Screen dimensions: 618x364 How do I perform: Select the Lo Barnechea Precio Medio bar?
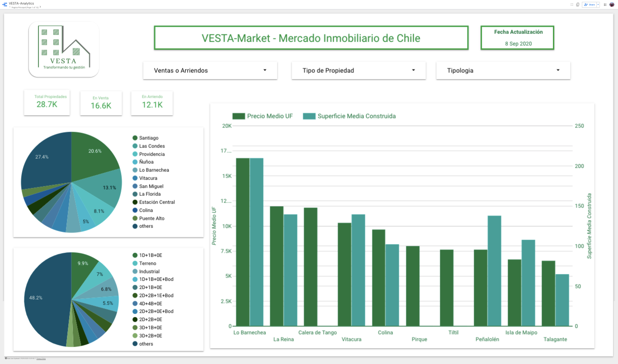click(x=243, y=242)
